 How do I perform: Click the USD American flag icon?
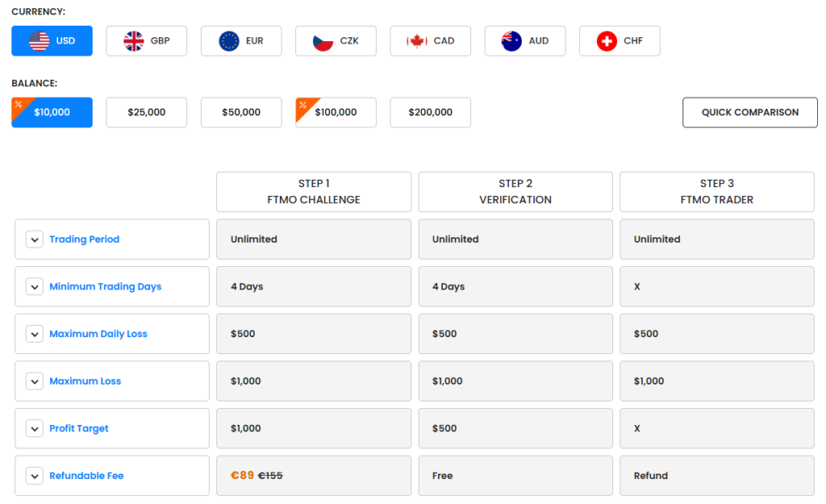coord(37,40)
